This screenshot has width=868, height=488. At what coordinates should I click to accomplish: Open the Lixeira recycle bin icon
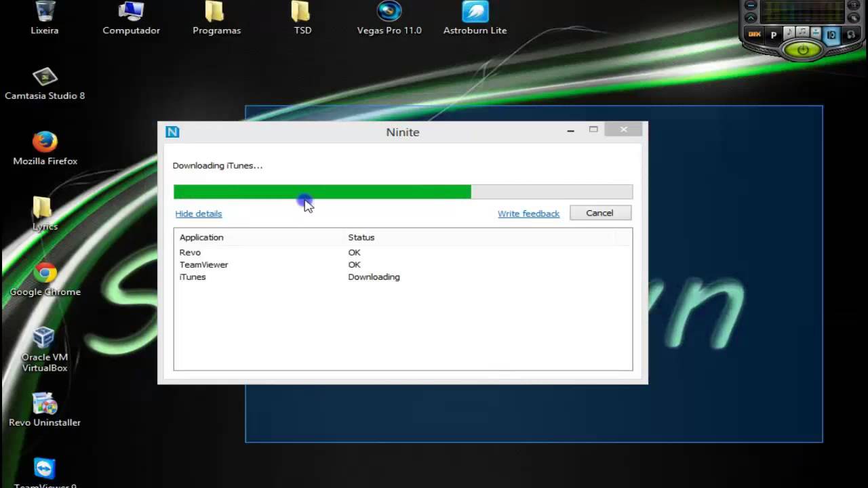click(x=45, y=18)
